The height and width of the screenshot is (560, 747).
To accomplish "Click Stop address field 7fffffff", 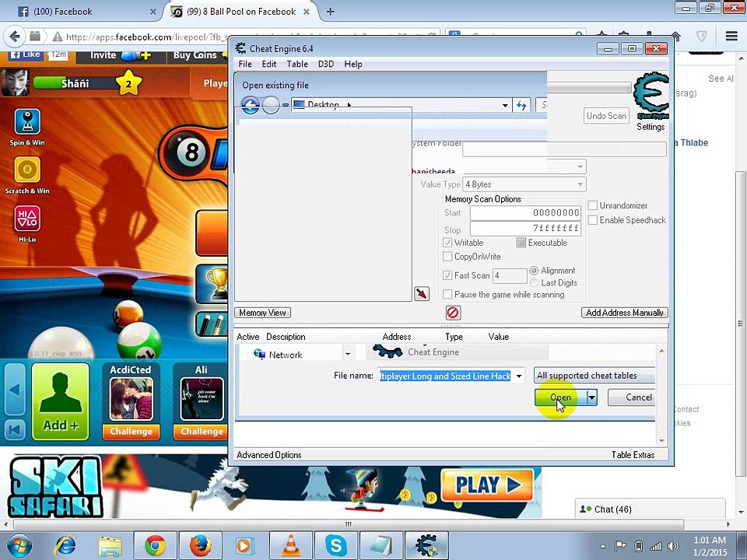I will point(525,228).
